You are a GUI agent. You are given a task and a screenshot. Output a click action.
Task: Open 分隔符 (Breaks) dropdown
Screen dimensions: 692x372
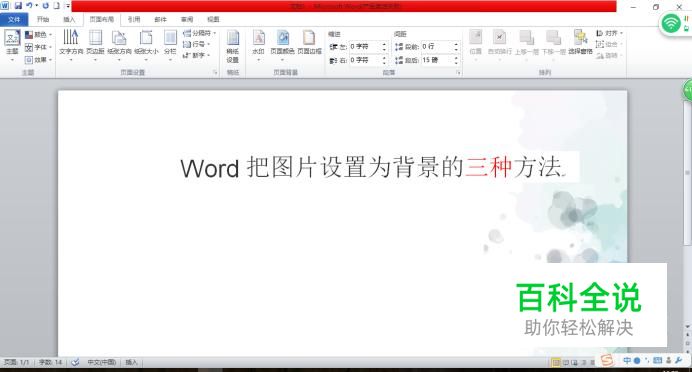(x=199, y=33)
